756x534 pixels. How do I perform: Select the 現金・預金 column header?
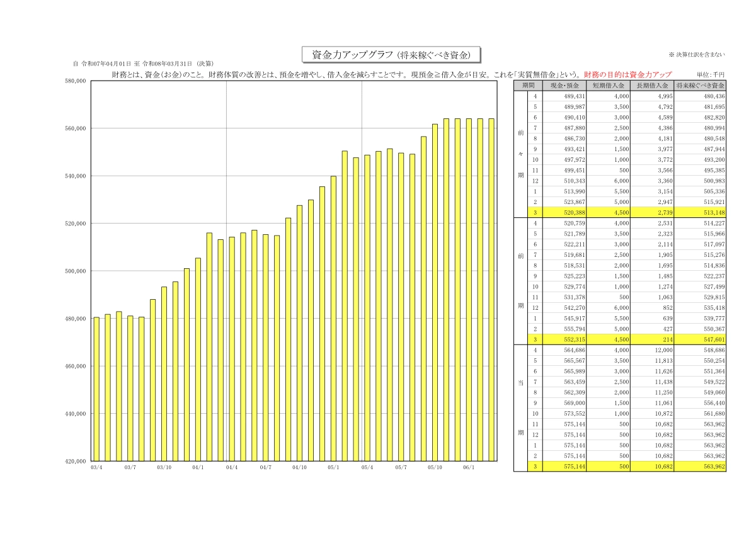point(564,85)
